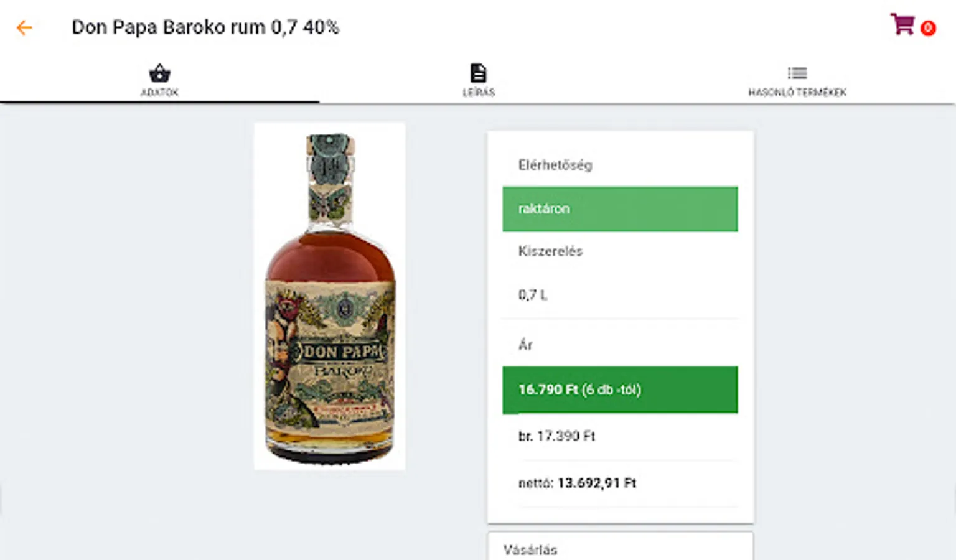Click the br. 17.390 Ft gross price

pyautogui.click(x=556, y=436)
